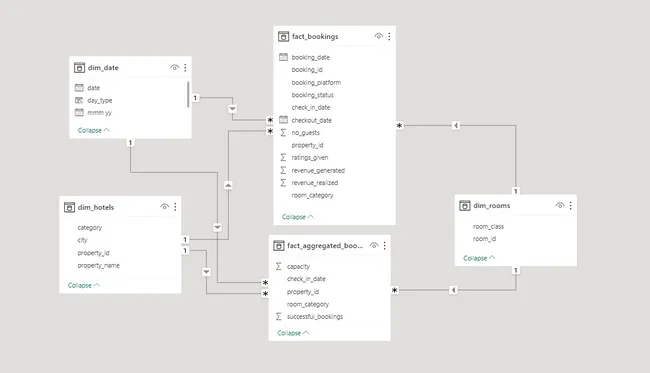Collapse the fact_bookings table

(298, 217)
